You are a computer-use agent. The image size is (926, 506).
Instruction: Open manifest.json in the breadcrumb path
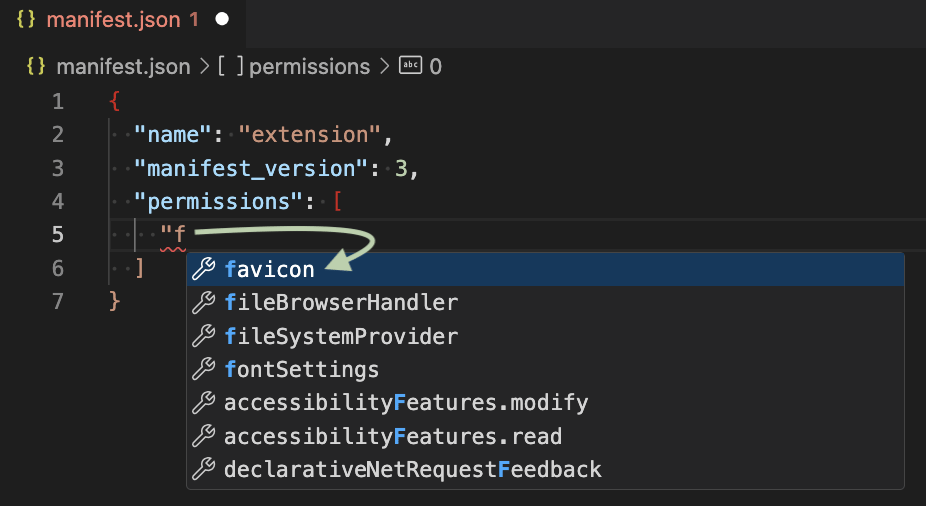(122, 67)
